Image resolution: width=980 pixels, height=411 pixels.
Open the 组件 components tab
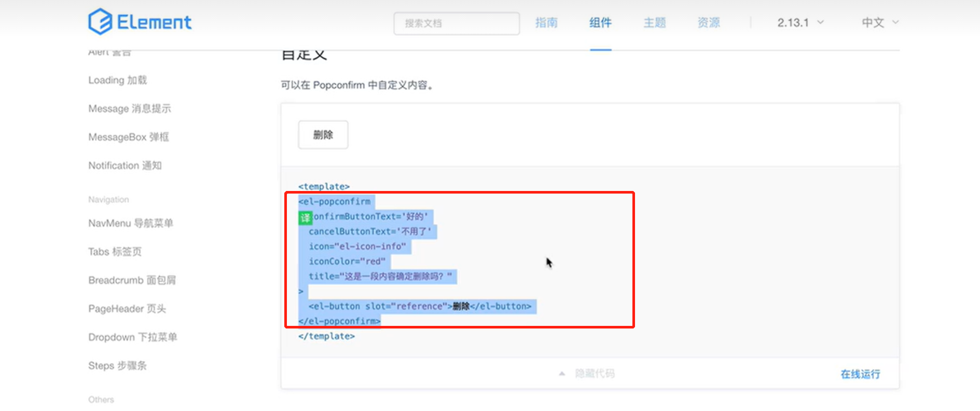click(600, 22)
